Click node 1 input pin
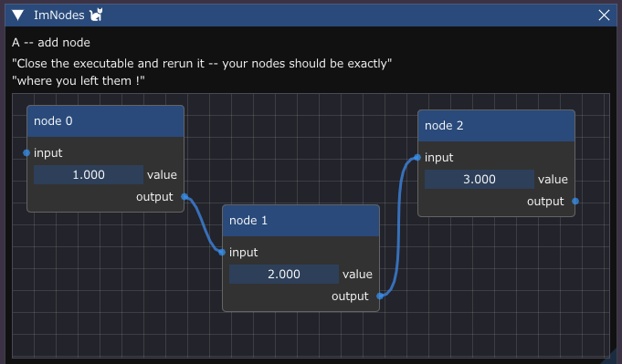Screen dimensions: 622x364 click(222, 253)
